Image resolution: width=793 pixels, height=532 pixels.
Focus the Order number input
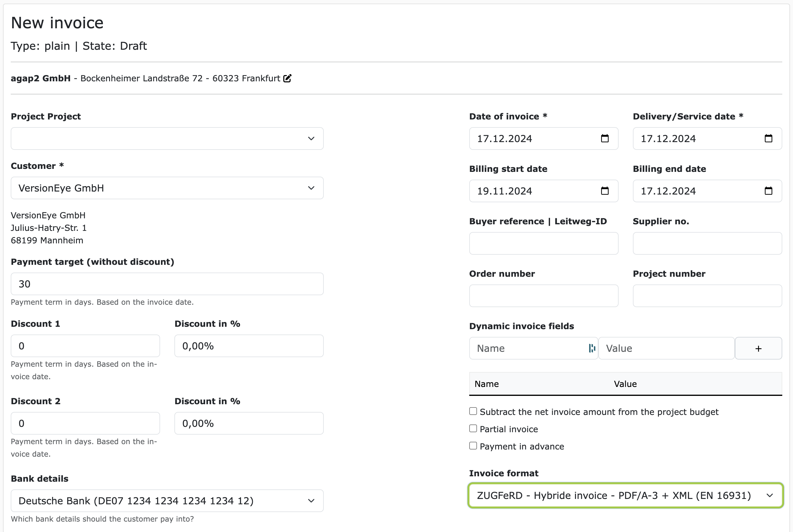click(x=543, y=296)
